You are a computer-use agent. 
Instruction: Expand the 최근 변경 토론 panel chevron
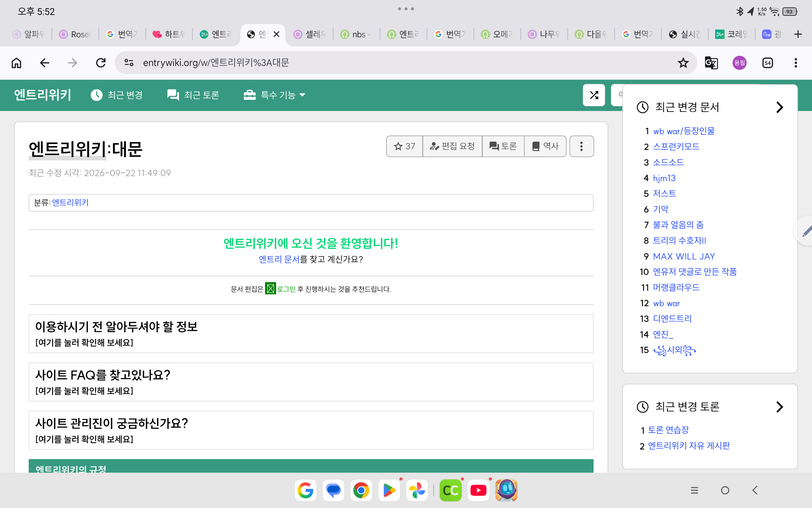click(780, 407)
